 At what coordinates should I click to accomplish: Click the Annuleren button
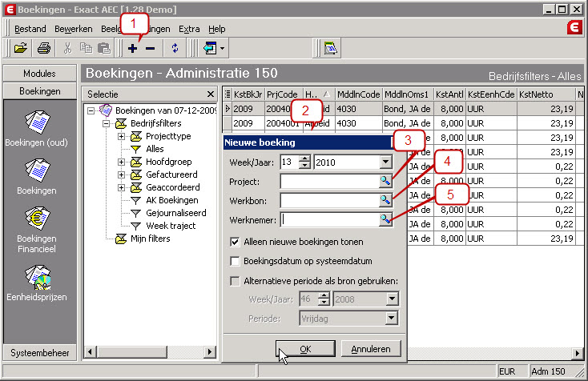(371, 349)
